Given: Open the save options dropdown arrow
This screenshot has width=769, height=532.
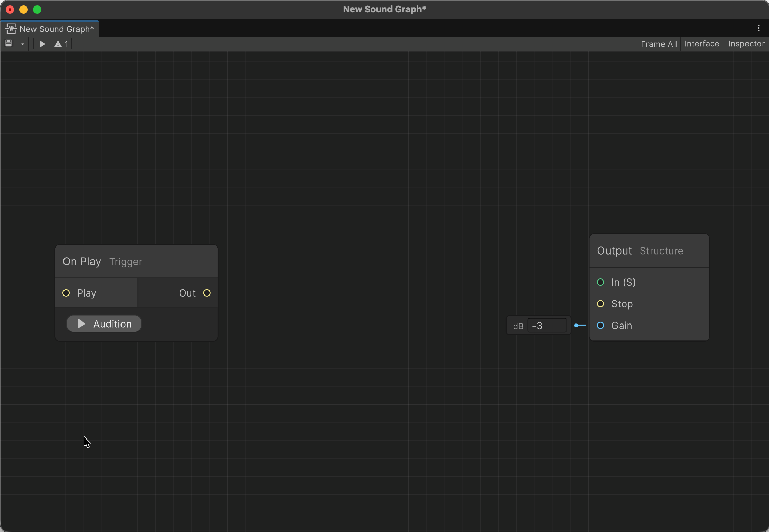Looking at the screenshot, I should pos(23,44).
